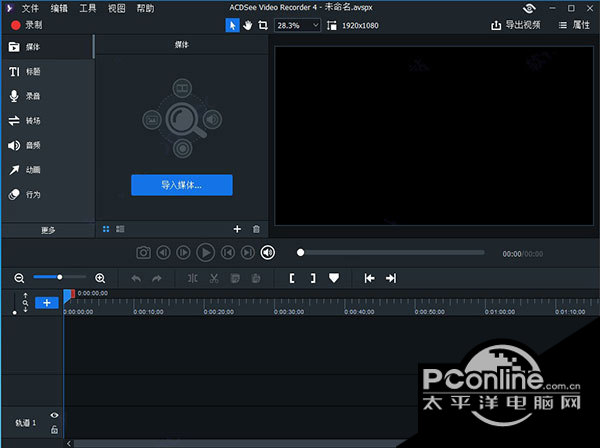Mute the preview audio speaker
The width and height of the screenshot is (600, 448).
pyautogui.click(x=267, y=253)
